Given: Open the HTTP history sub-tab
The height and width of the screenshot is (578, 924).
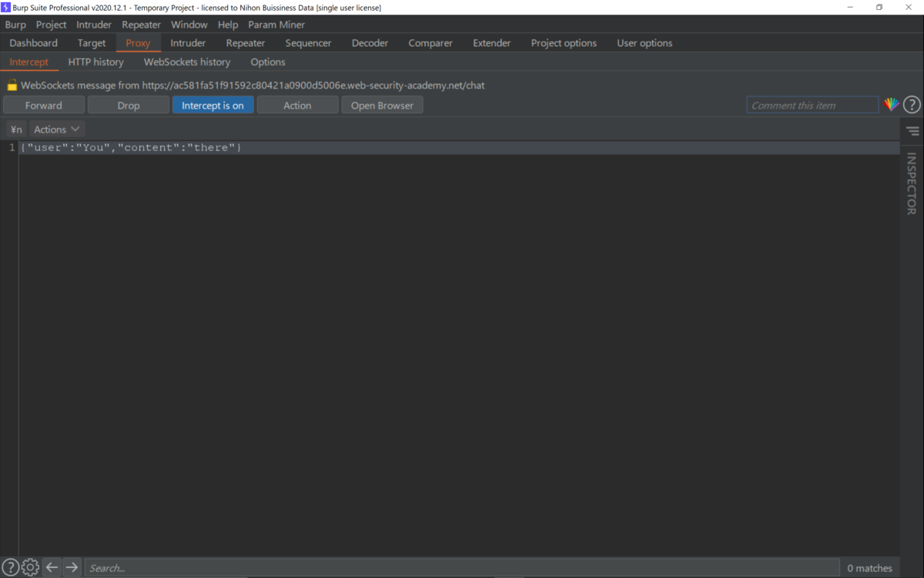Looking at the screenshot, I should click(x=95, y=62).
